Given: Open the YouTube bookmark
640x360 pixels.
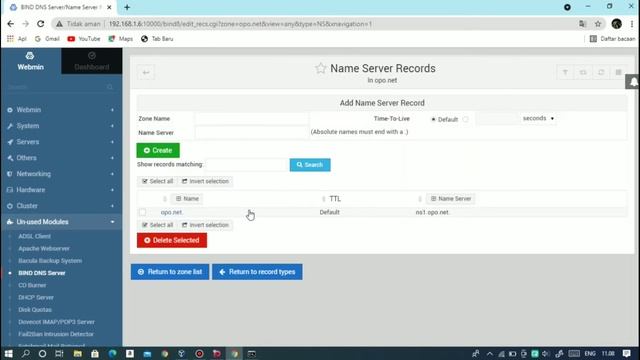Looking at the screenshot, I should tap(84, 39).
